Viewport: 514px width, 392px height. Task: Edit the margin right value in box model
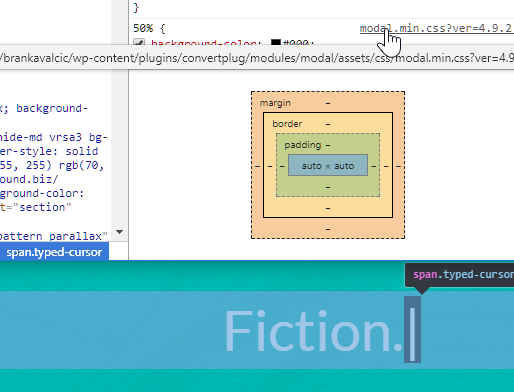[398, 166]
